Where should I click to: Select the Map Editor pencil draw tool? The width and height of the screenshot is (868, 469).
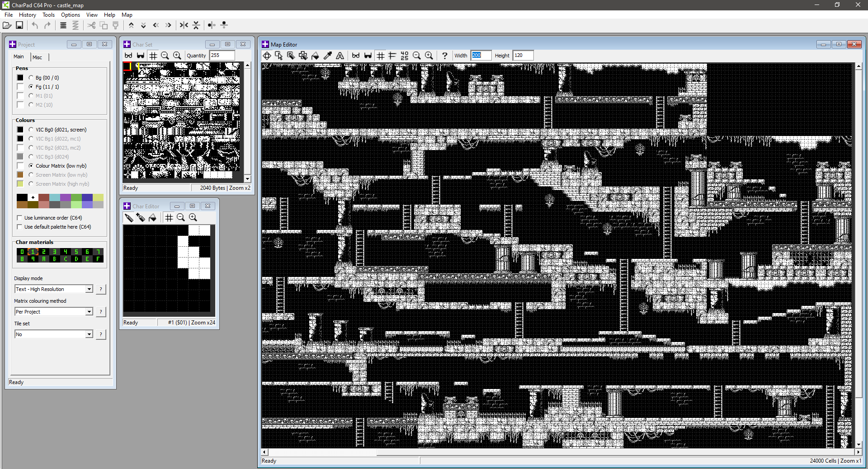point(291,56)
